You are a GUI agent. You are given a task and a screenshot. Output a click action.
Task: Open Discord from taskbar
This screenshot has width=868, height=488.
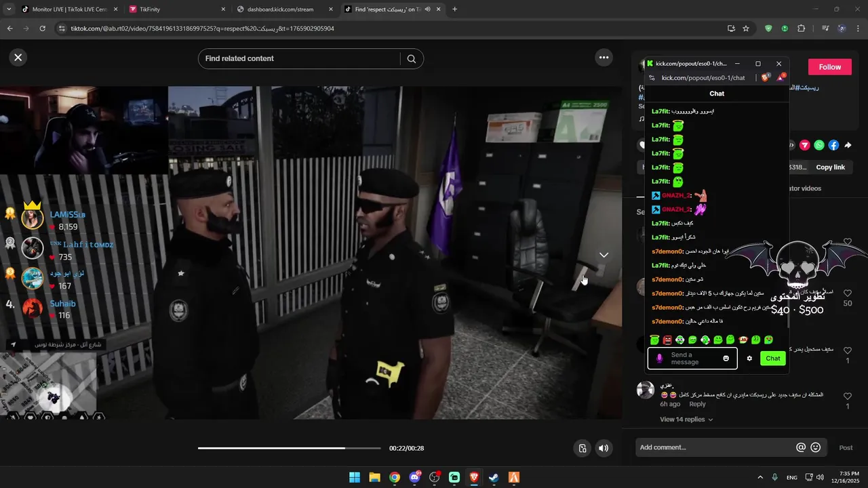[x=414, y=477]
